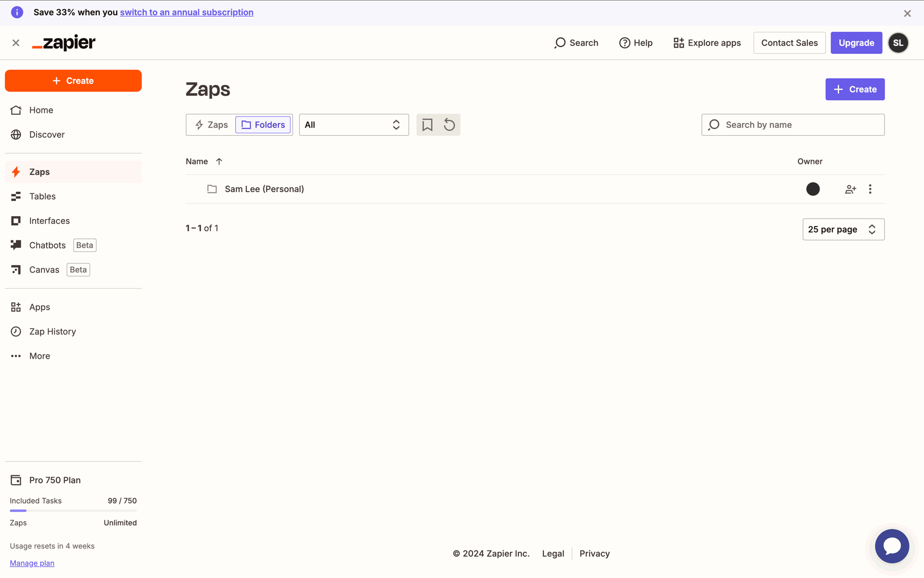Click the Owner column header

[809, 161]
